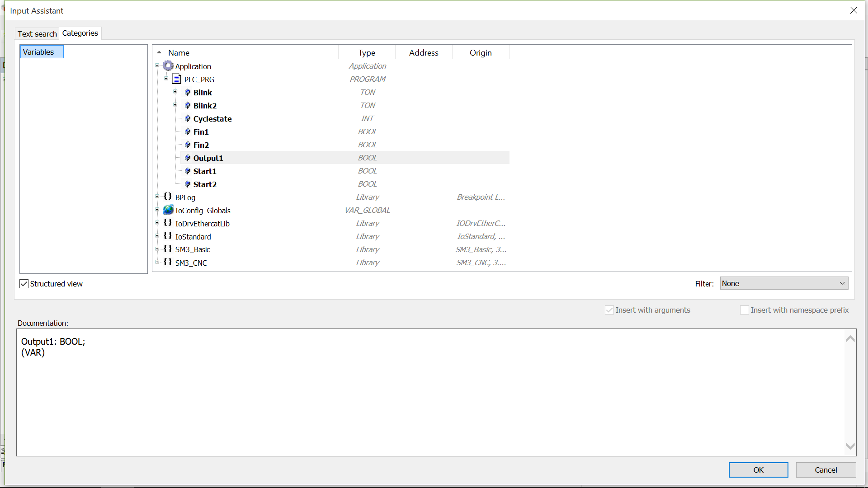Click the SM3_CNC library braces icon

(168, 262)
